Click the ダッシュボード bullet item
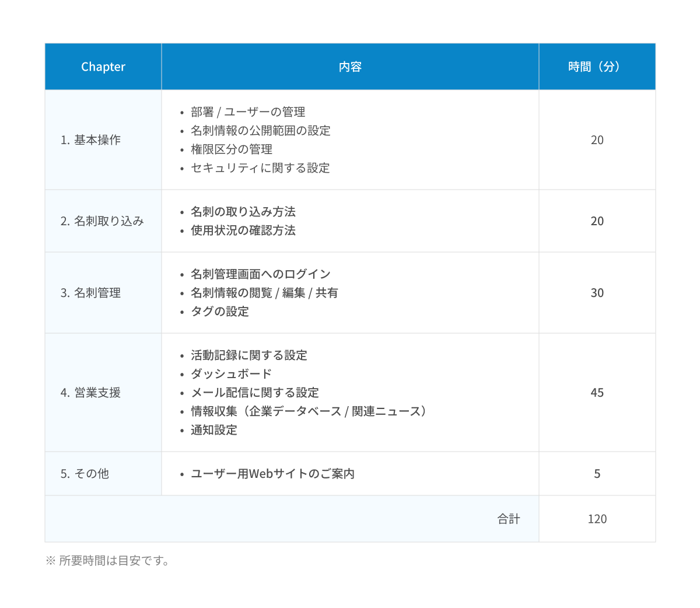Screen dimensions: 700x608 coord(231,374)
